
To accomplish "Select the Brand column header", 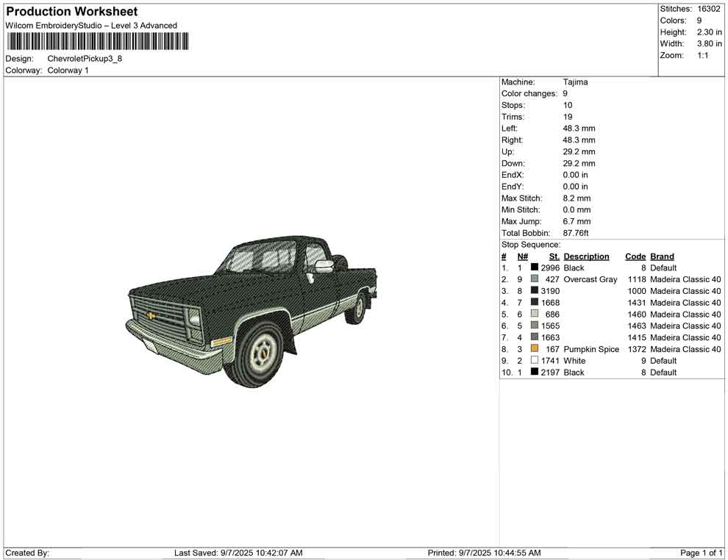I will [662, 256].
